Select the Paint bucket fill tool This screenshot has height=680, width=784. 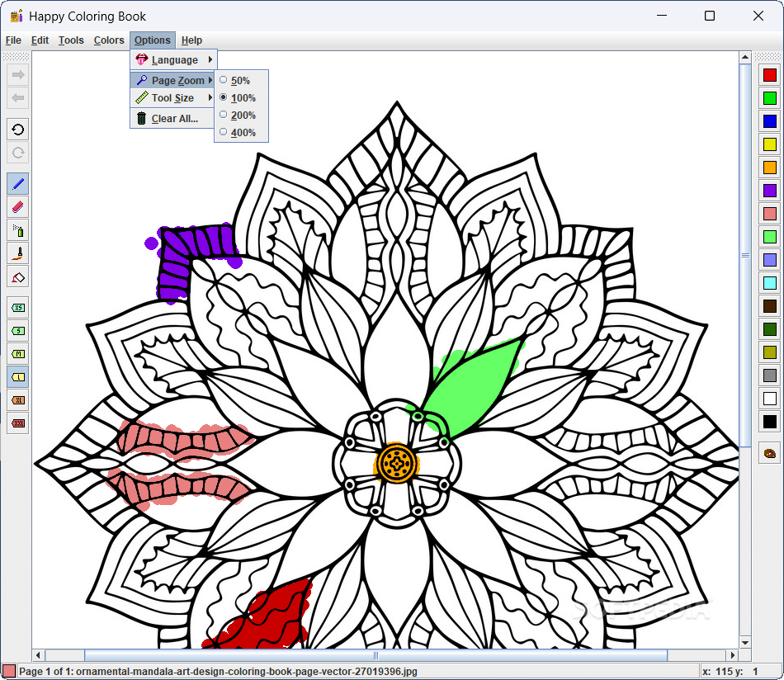point(18,277)
